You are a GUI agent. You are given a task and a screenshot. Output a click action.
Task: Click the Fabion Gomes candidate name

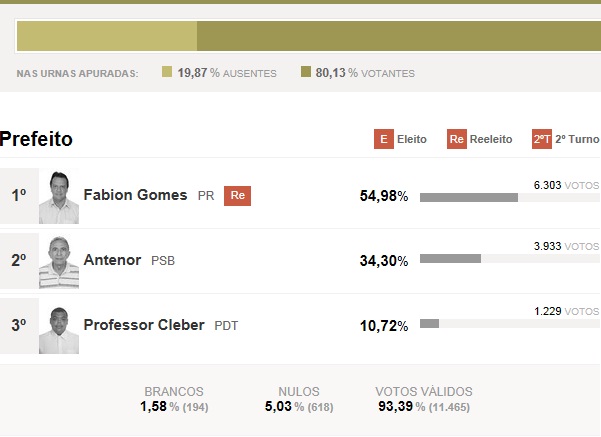135,195
